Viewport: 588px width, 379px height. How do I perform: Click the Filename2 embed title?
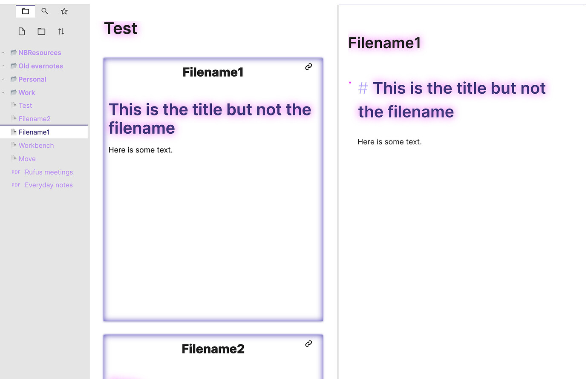click(213, 349)
